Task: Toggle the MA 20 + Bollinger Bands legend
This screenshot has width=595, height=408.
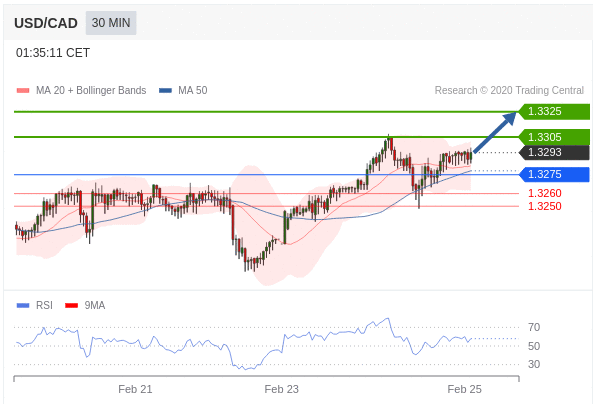Action: pos(82,90)
